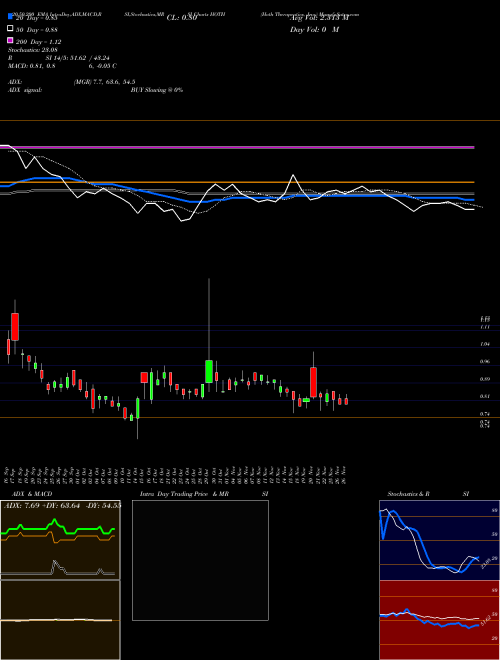Open the red RSI chart panel
The height and width of the screenshot is (660, 500).
(x=439, y=620)
